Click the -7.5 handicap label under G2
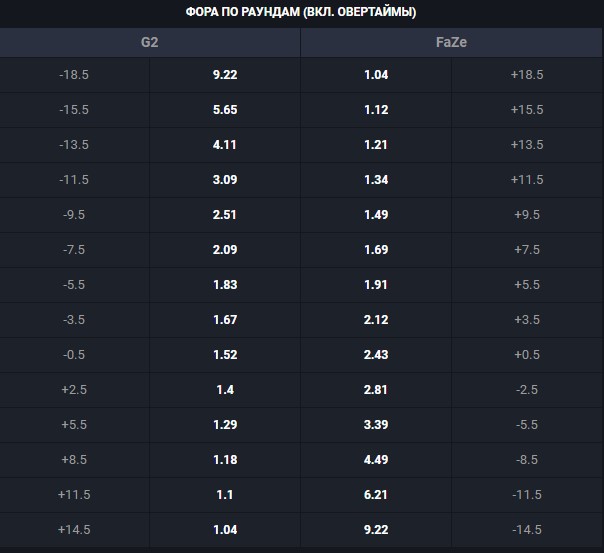The height and width of the screenshot is (553, 604). (74, 250)
